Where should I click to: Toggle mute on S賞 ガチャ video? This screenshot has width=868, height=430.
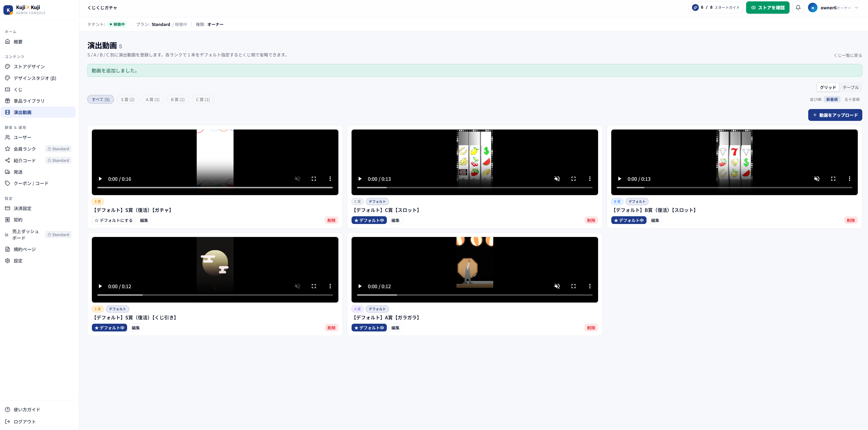pos(297,179)
